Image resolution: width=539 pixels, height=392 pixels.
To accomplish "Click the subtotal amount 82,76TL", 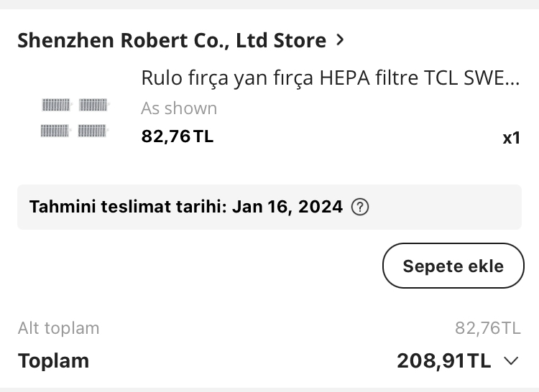I will tap(488, 328).
